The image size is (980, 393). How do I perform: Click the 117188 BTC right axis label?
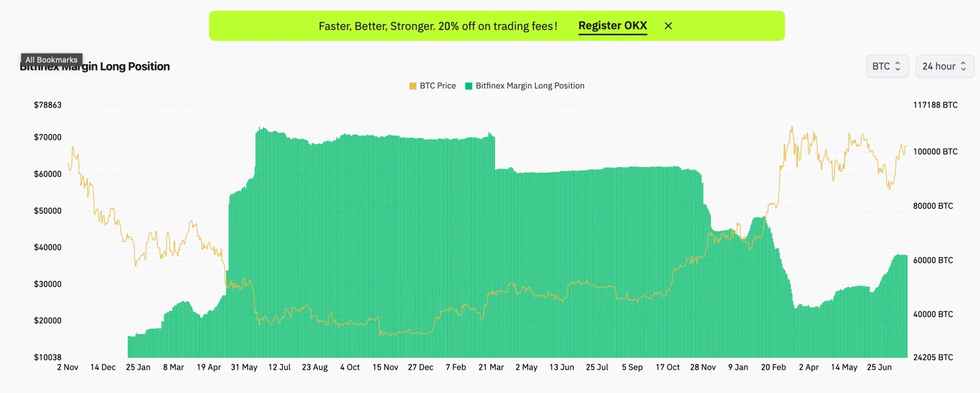point(935,105)
